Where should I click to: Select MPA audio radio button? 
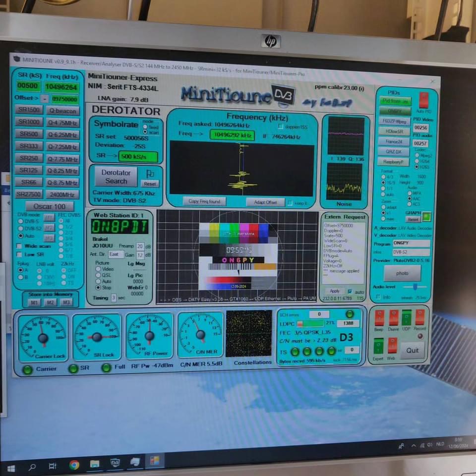click(x=410, y=193)
